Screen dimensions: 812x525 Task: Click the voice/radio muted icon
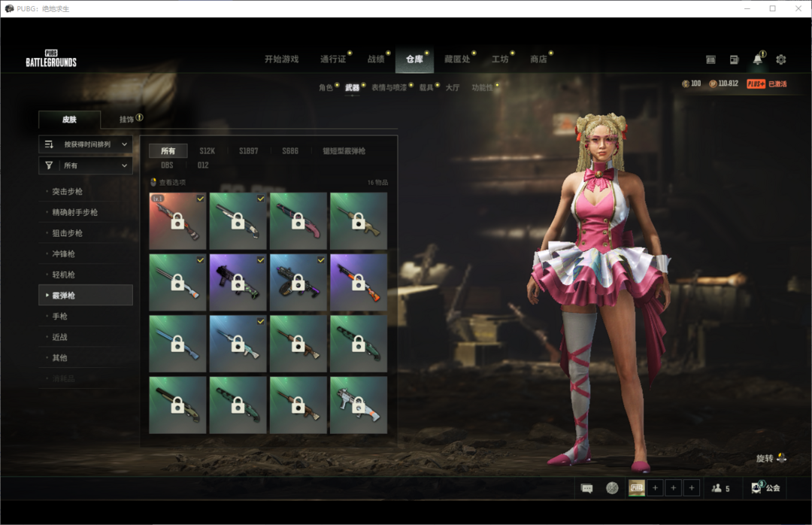pyautogui.click(x=612, y=488)
